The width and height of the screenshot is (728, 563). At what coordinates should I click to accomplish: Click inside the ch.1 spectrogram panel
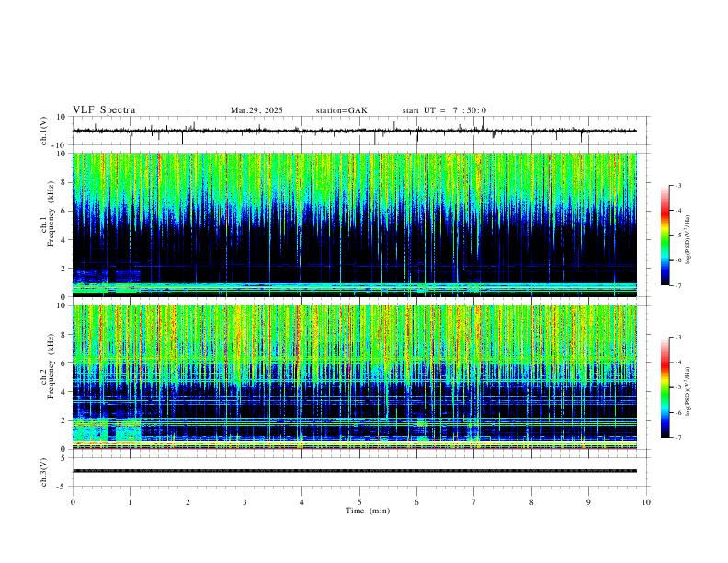pyautogui.click(x=354, y=224)
